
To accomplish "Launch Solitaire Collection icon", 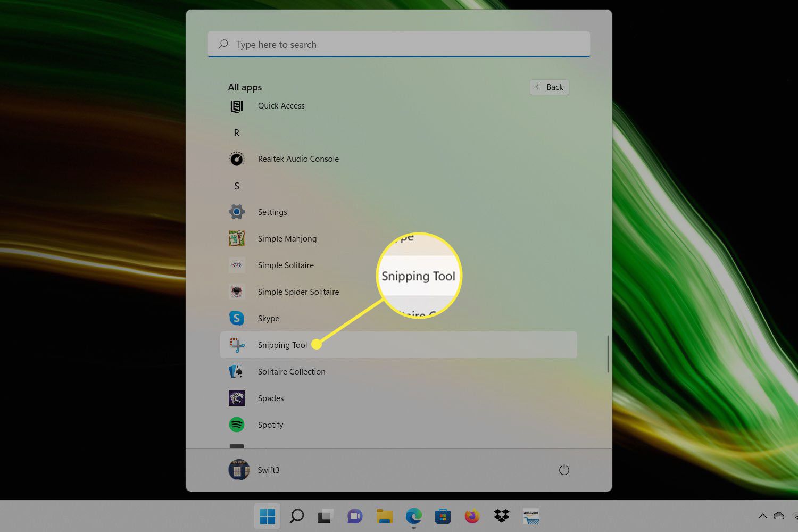I will click(x=237, y=371).
